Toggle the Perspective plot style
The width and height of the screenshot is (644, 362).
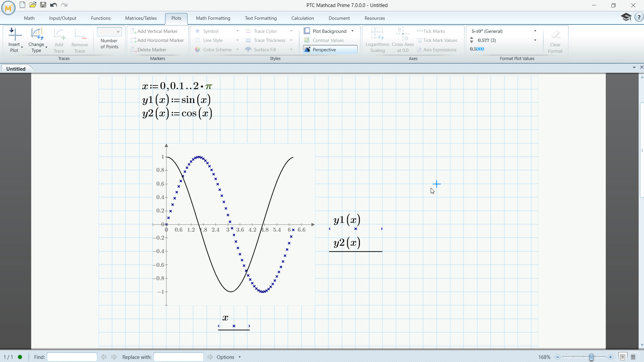tap(330, 50)
